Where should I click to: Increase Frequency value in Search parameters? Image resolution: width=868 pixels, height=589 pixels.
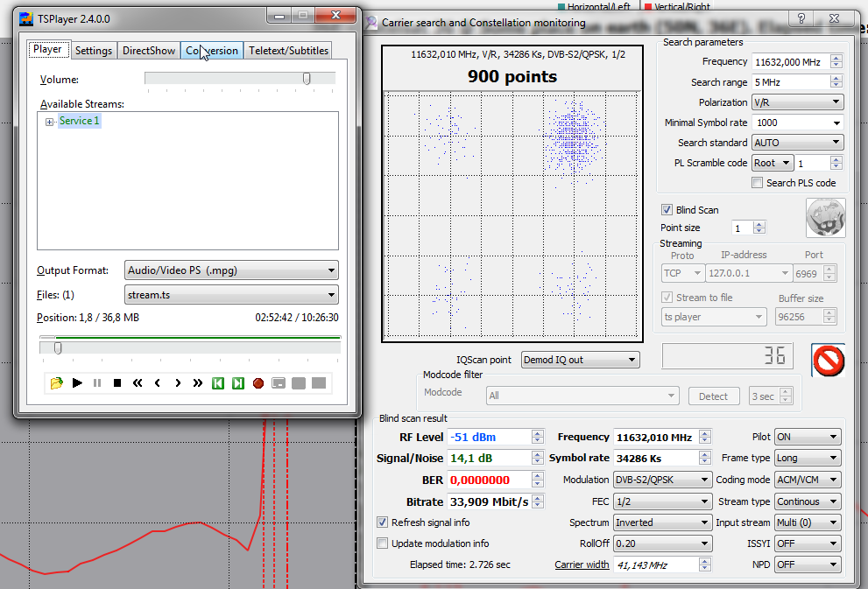coord(836,58)
